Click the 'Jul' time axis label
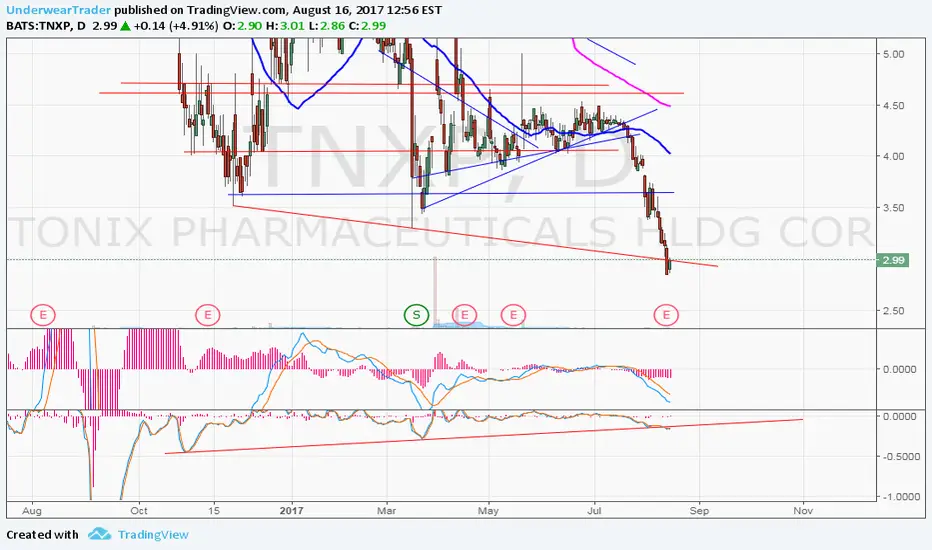This screenshot has width=932, height=550. pyautogui.click(x=594, y=510)
